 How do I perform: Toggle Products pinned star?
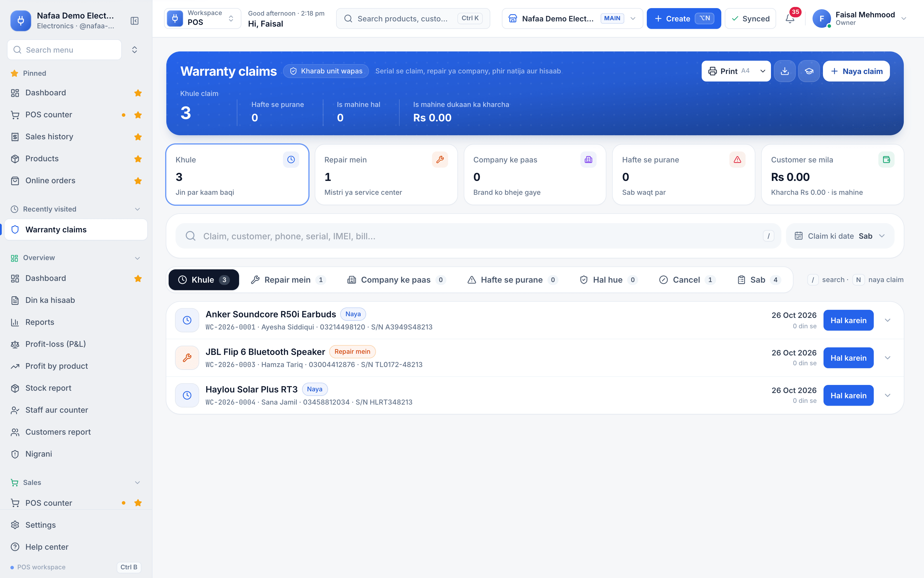[138, 159]
